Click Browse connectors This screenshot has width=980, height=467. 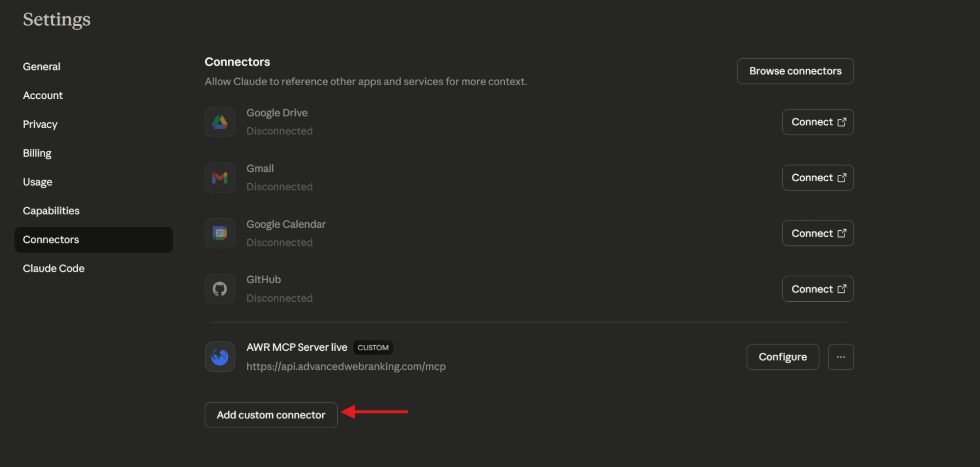click(795, 71)
